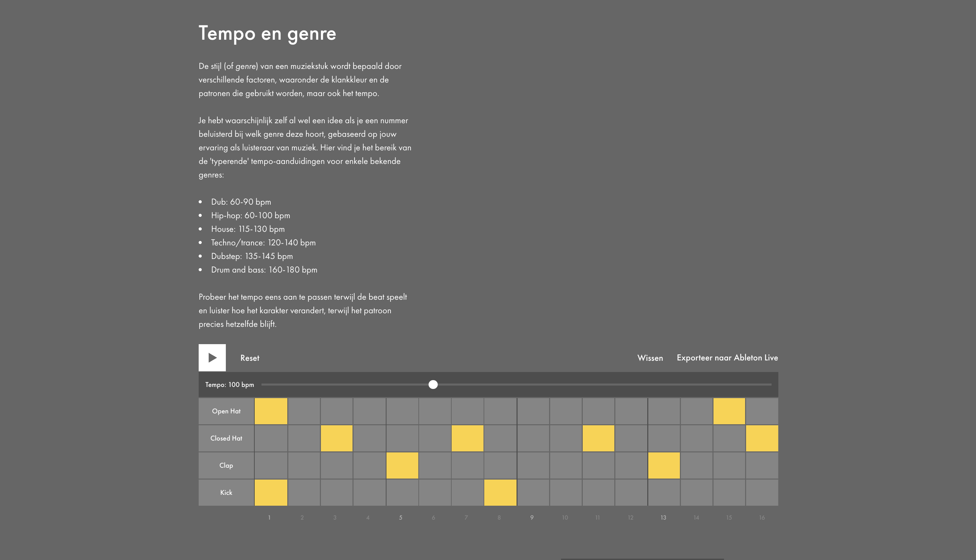The height and width of the screenshot is (560, 976).
Task: Disable Closed Hat on step 7
Action: point(467,438)
